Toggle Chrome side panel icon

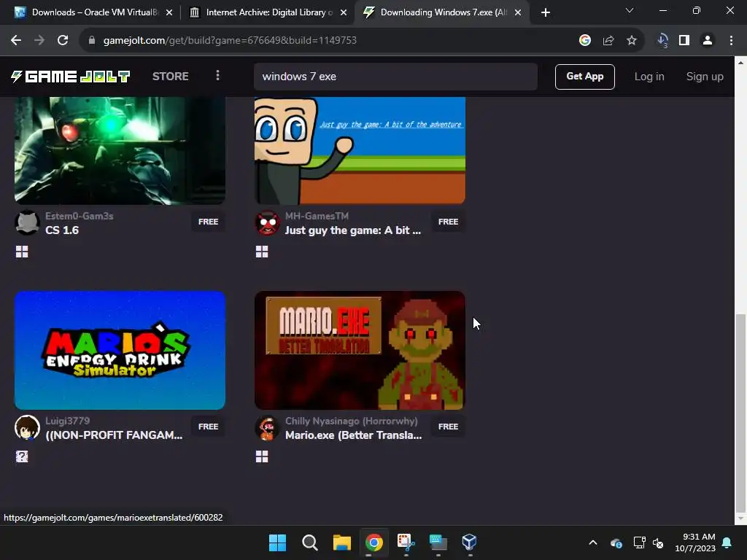coord(684,41)
